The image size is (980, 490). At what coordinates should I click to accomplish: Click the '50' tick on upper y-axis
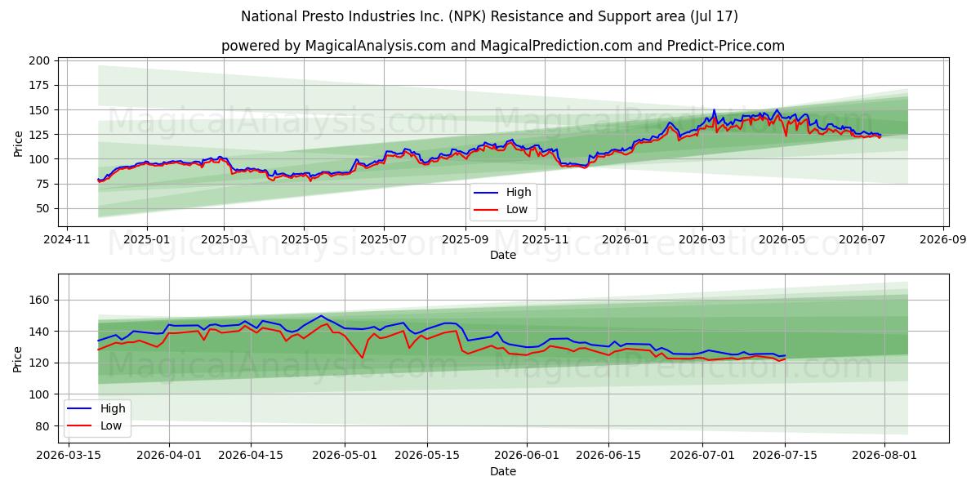(43, 208)
